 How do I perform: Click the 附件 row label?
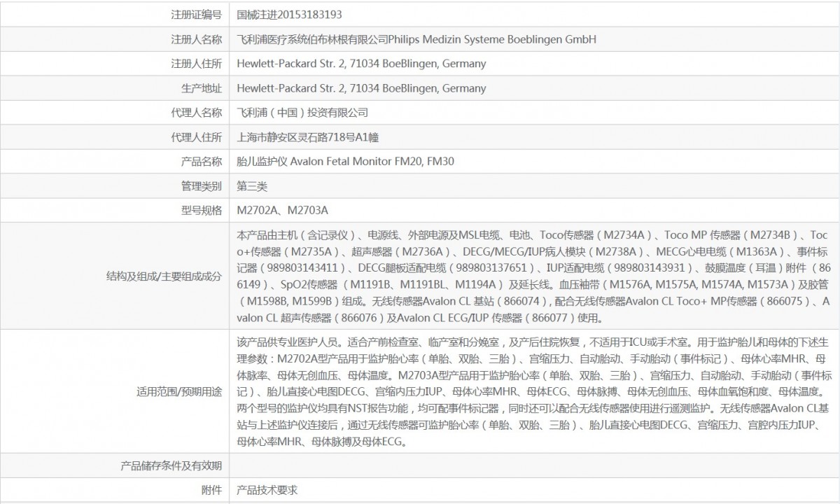point(211,490)
